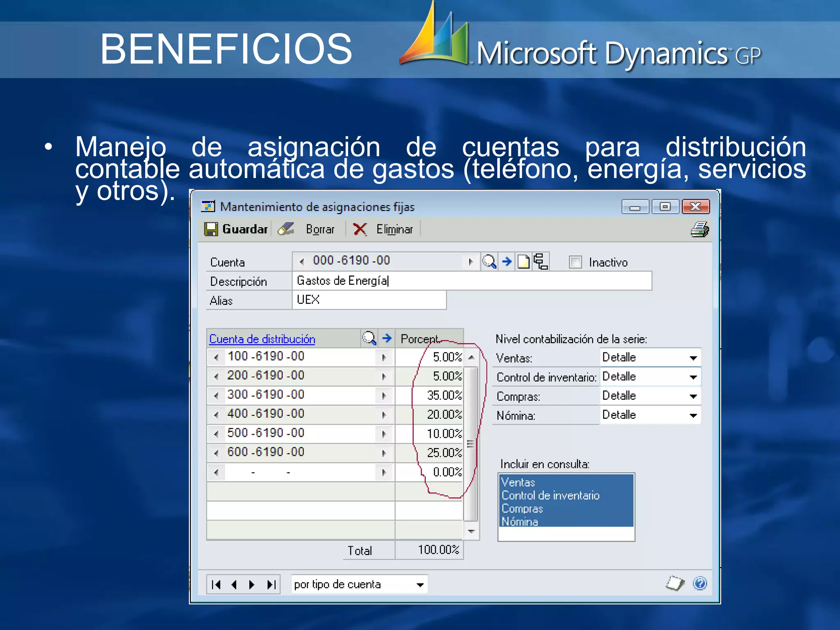Go to next record navigation button
Viewport: 840px width, 630px height.
252,584
